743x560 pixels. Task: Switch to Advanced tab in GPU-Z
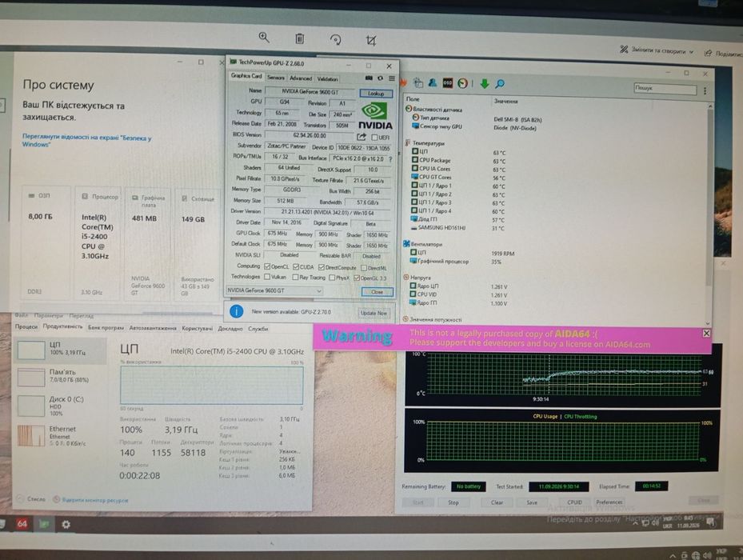coord(301,78)
